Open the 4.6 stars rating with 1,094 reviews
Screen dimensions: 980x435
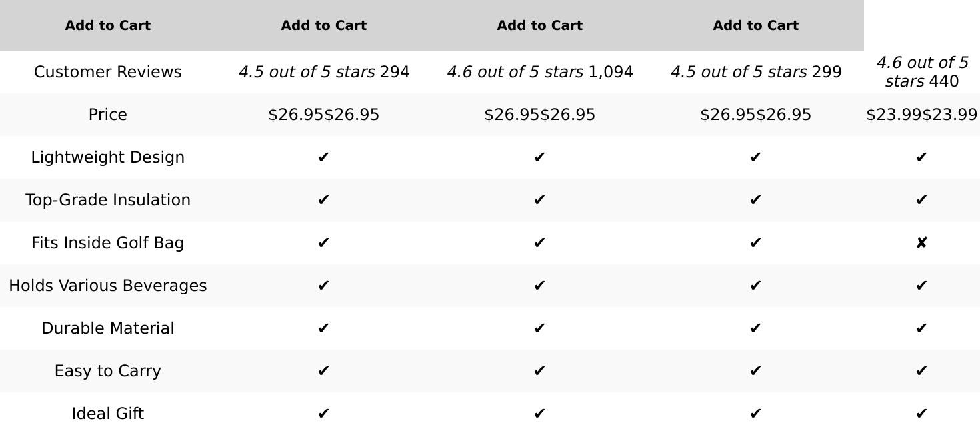pos(540,72)
